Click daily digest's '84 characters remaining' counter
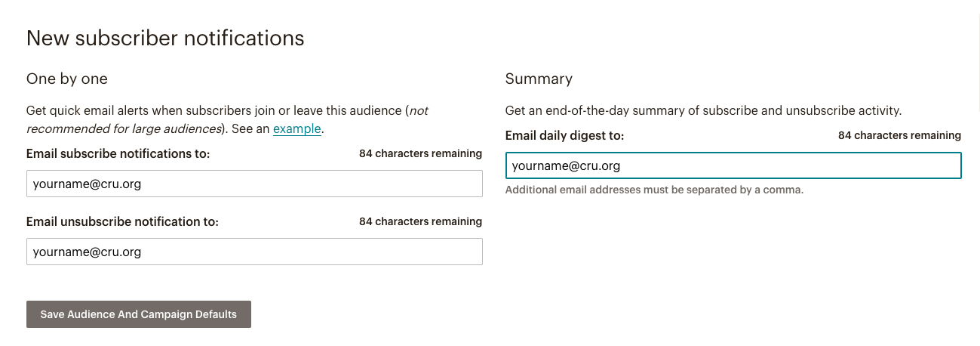This screenshot has width=980, height=346. click(899, 136)
